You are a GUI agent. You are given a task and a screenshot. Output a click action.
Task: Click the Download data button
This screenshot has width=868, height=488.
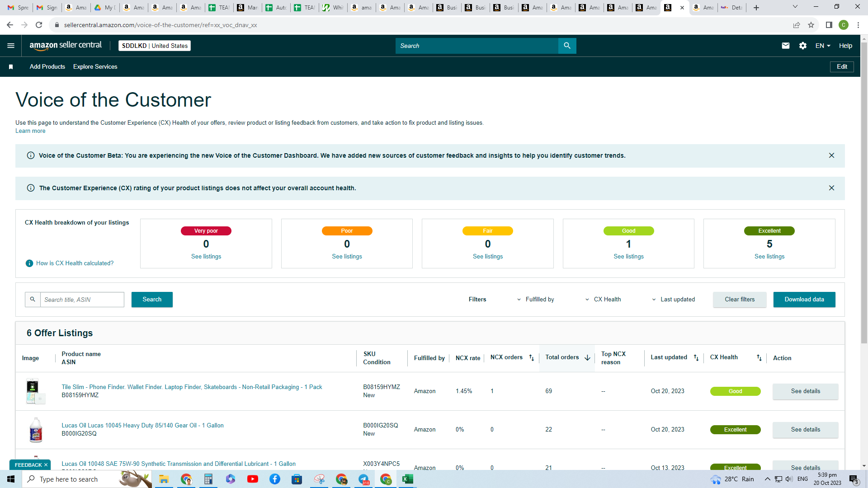pyautogui.click(x=804, y=300)
